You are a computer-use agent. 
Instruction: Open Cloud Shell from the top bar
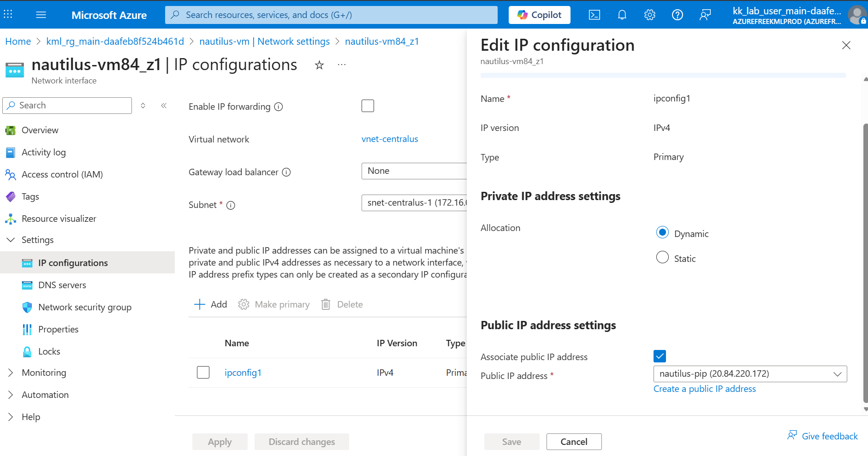595,15
